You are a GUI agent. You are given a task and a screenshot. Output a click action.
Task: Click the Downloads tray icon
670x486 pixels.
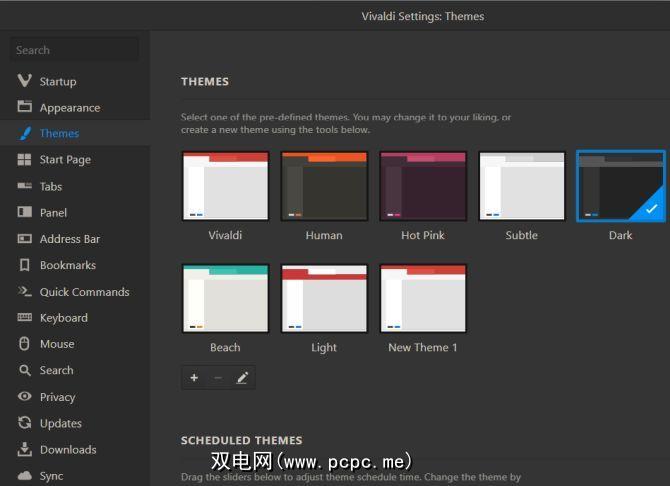tap(24, 449)
